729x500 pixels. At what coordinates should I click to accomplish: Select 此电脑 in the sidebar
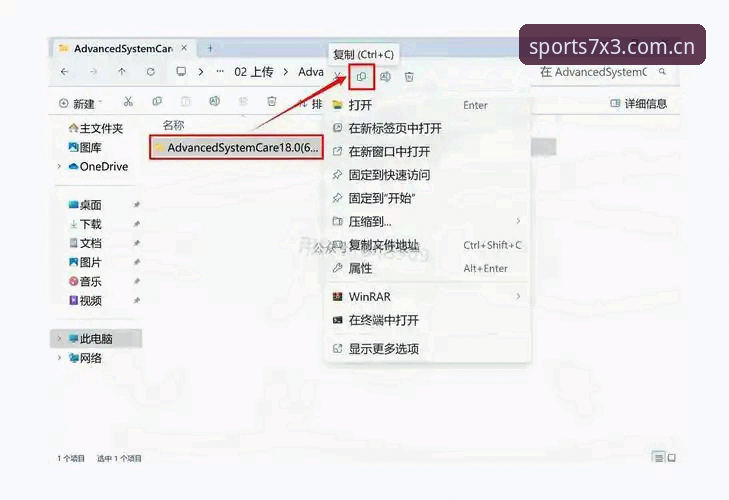point(96,339)
